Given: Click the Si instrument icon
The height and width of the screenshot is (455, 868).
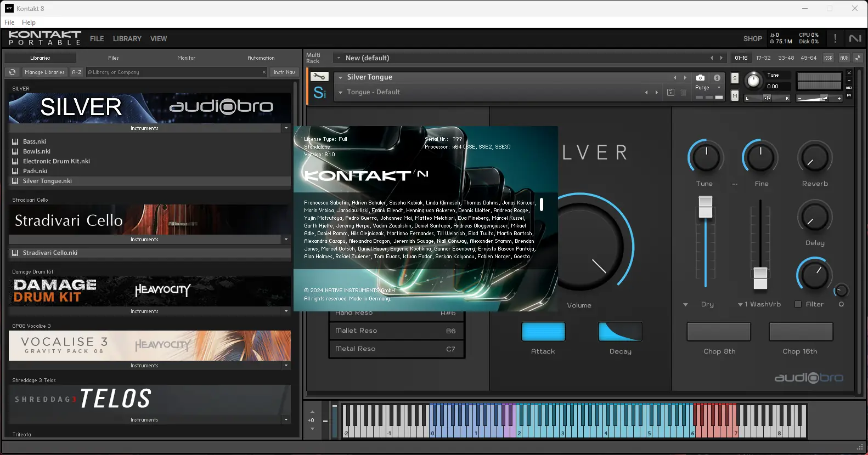Looking at the screenshot, I should (319, 93).
